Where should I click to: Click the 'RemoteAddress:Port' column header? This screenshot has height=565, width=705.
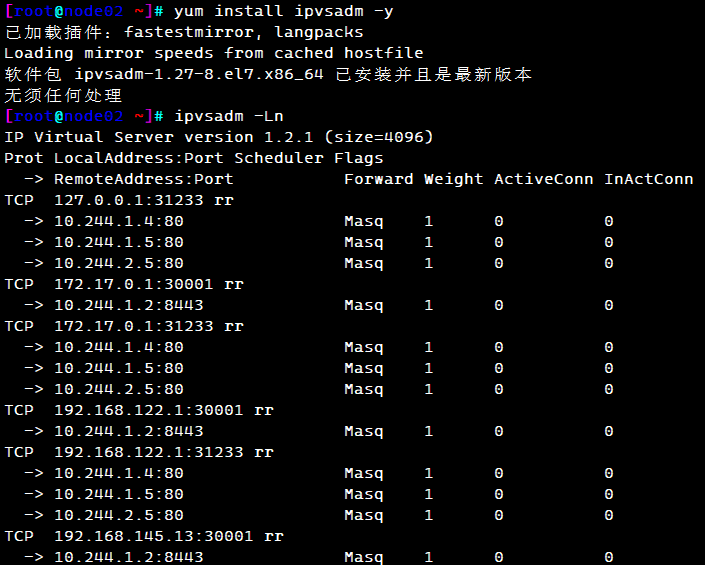coord(144,179)
